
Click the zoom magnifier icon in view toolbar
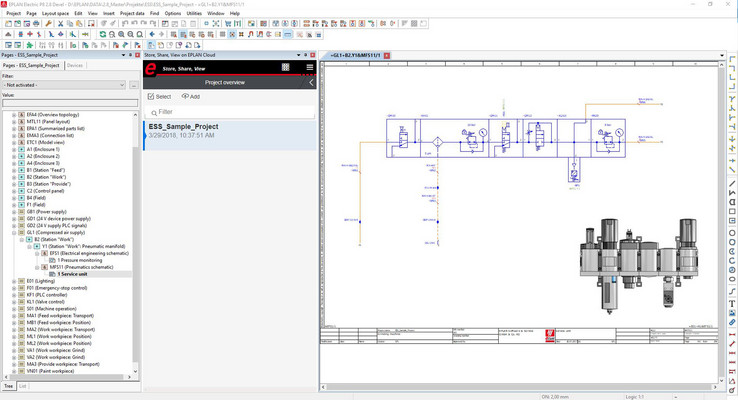point(120,34)
